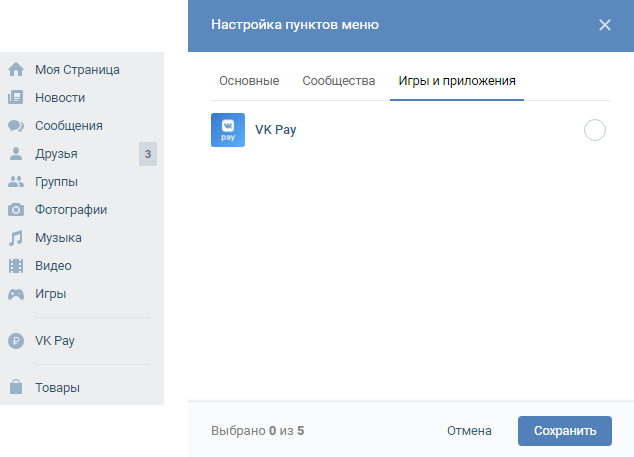Open the Друзья sidebar link
The height and width of the screenshot is (457, 634).
[56, 154]
